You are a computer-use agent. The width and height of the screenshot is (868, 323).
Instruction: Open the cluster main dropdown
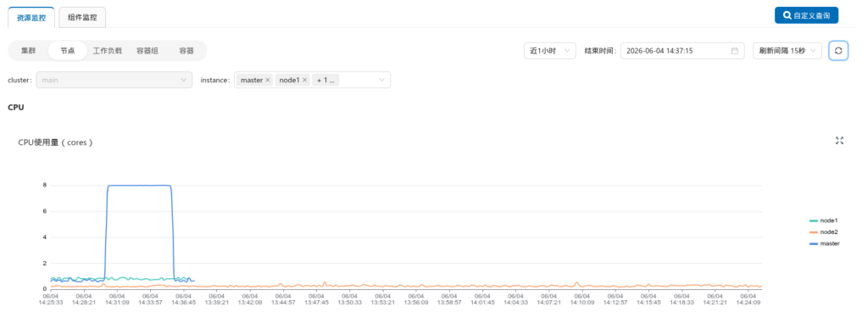click(x=114, y=80)
